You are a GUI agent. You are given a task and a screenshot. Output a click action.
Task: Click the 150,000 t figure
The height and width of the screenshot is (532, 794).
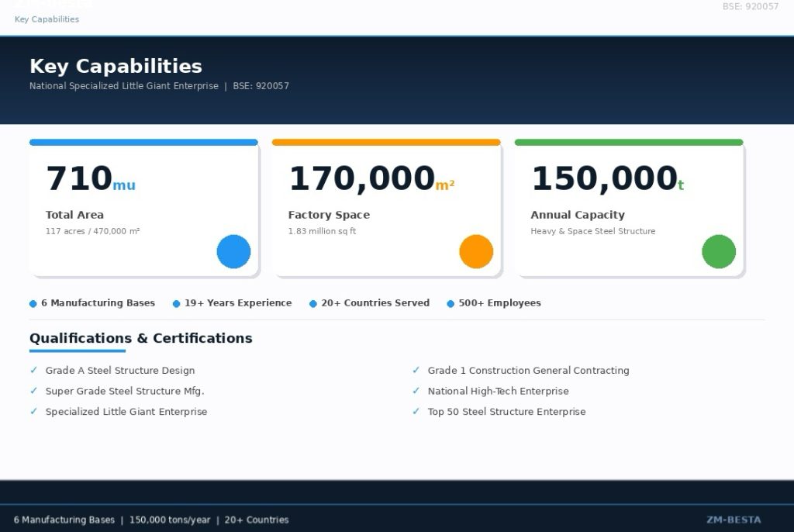click(x=608, y=178)
